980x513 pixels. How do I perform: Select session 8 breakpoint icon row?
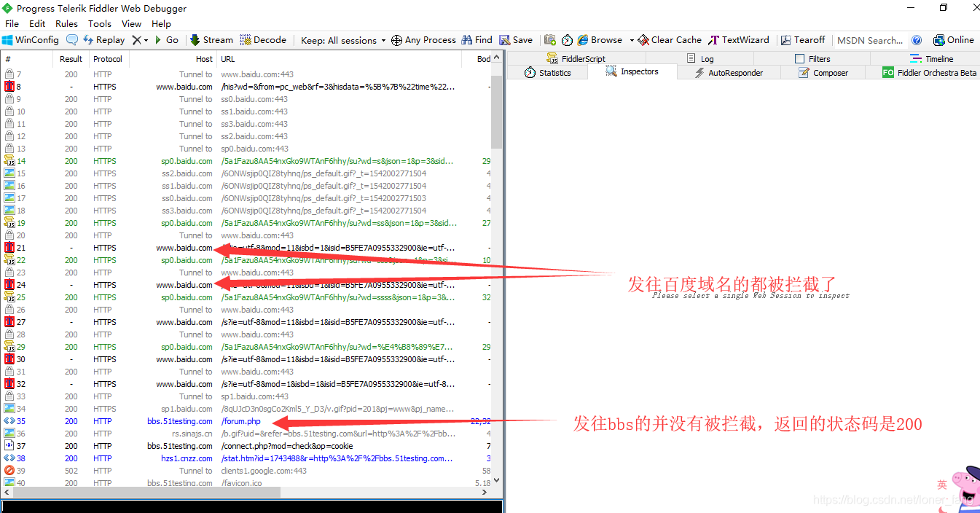tap(9, 87)
